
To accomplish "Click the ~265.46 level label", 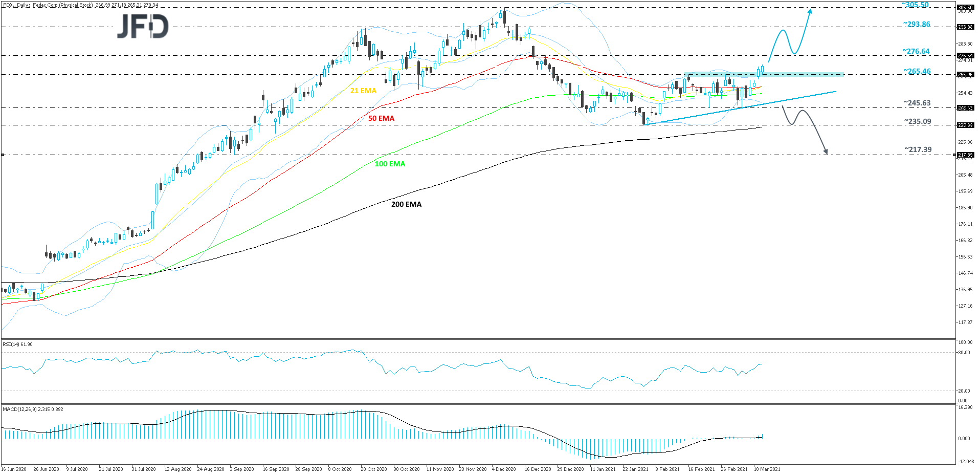I will 917,71.
